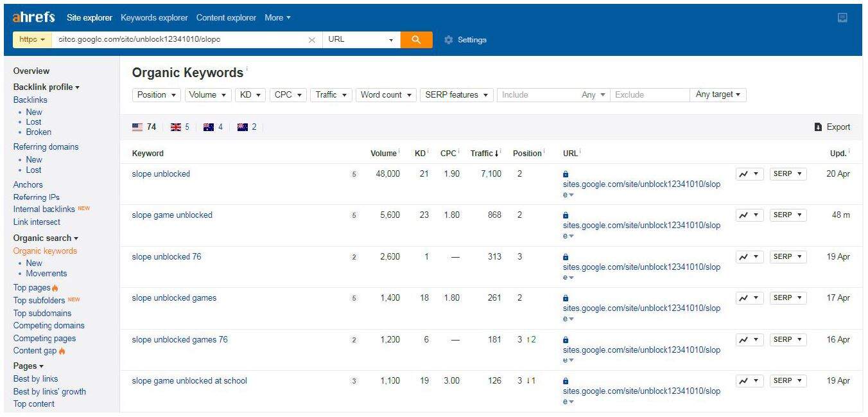Open the https protocol dropdown
This screenshot has width=868, height=417.
[x=32, y=40]
